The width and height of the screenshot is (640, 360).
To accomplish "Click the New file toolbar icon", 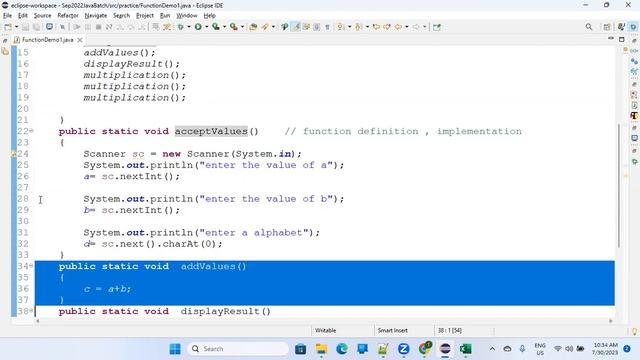I will (8, 27).
